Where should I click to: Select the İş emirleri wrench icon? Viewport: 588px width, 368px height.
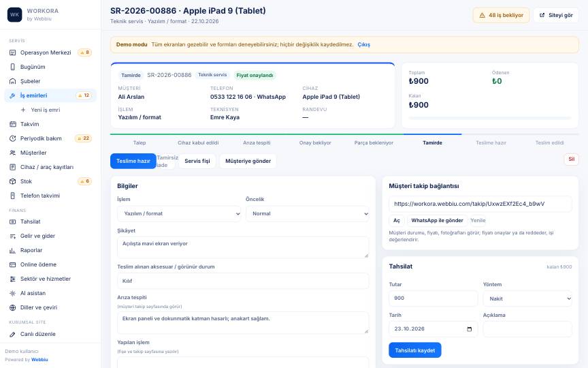[x=12, y=95]
